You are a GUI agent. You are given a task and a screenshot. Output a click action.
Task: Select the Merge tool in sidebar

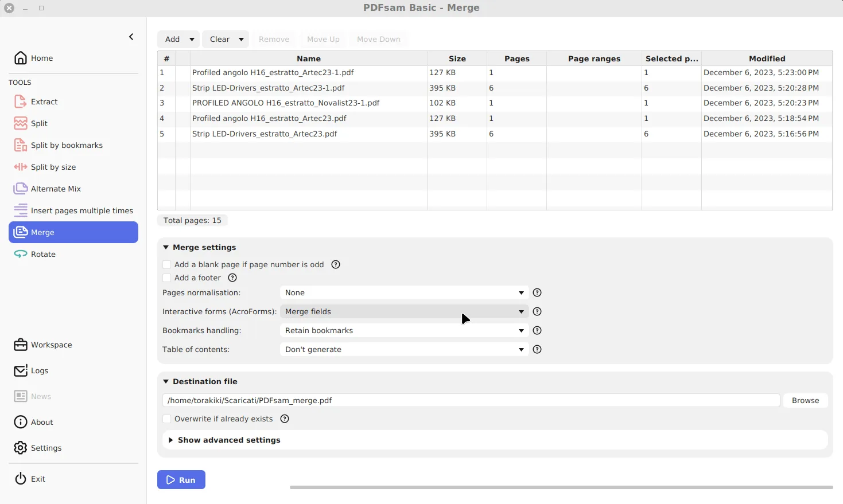[x=73, y=232]
